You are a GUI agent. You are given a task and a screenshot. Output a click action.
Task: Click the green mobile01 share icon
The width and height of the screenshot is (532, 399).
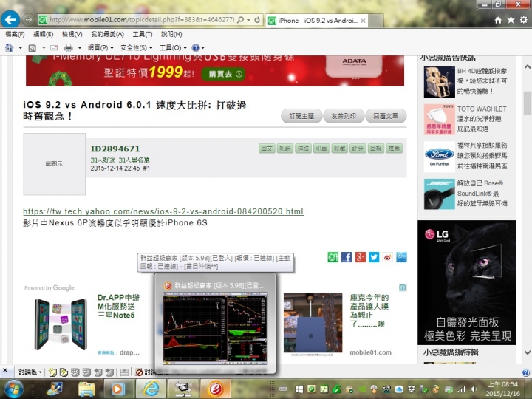click(x=332, y=257)
